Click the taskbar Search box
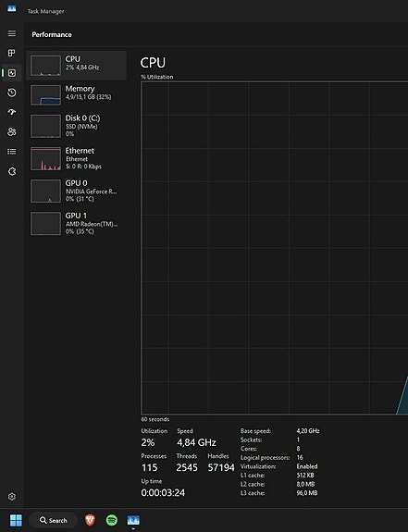408x532 pixels. (54, 520)
